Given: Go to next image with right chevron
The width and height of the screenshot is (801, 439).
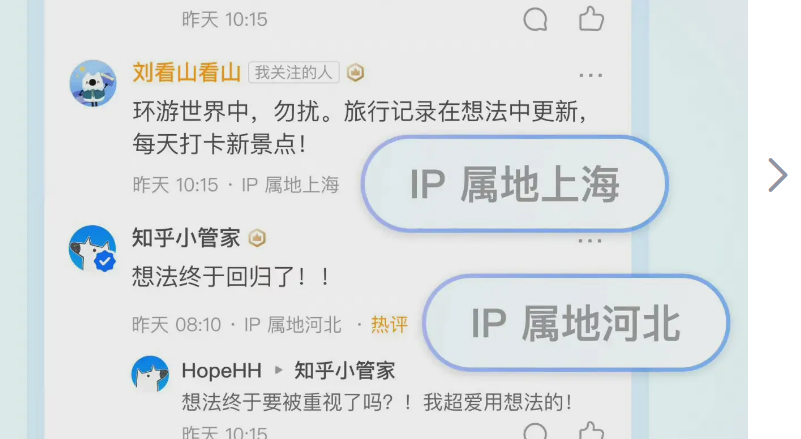Looking at the screenshot, I should 778,175.
